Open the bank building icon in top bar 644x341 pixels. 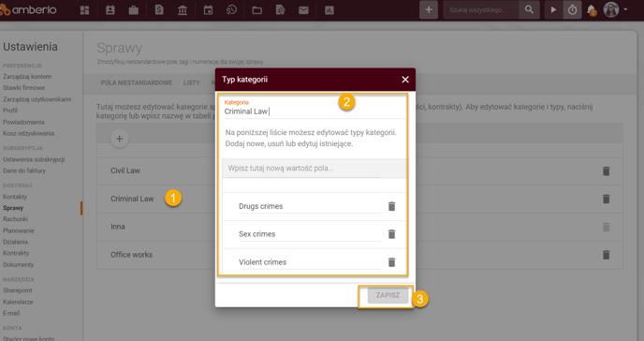click(x=183, y=10)
